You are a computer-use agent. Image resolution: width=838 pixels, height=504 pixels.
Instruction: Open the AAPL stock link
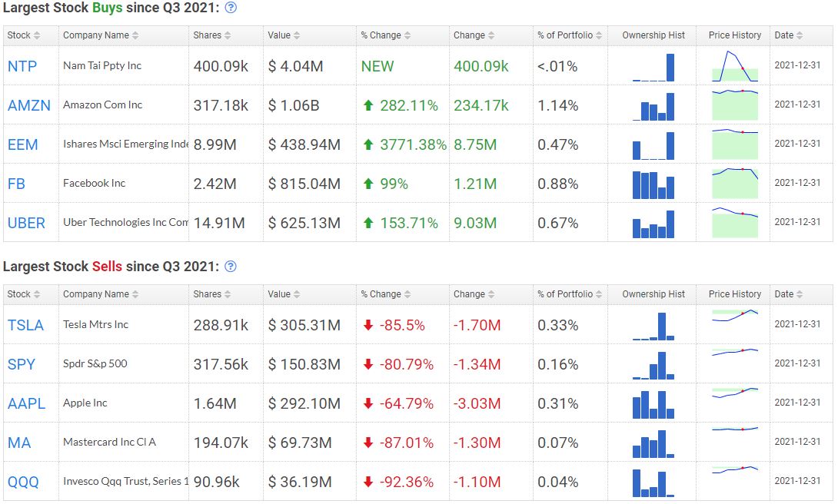pos(26,403)
